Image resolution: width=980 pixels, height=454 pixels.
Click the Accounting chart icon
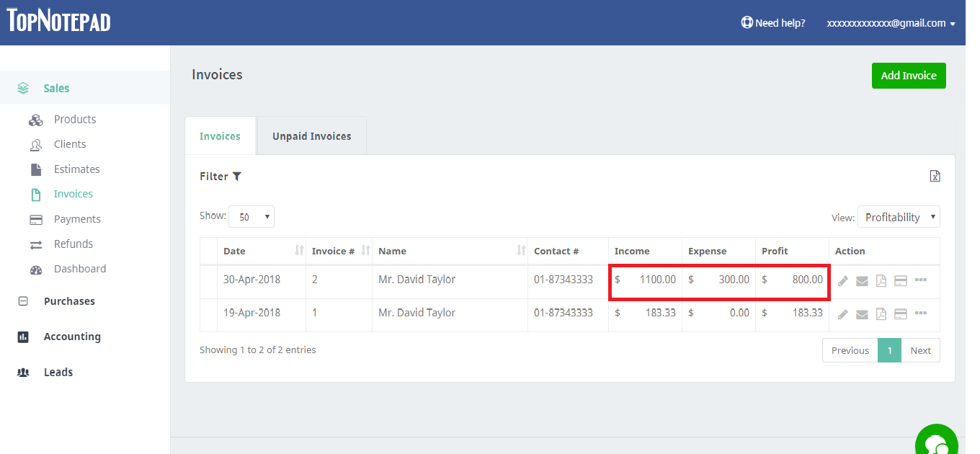pos(23,337)
